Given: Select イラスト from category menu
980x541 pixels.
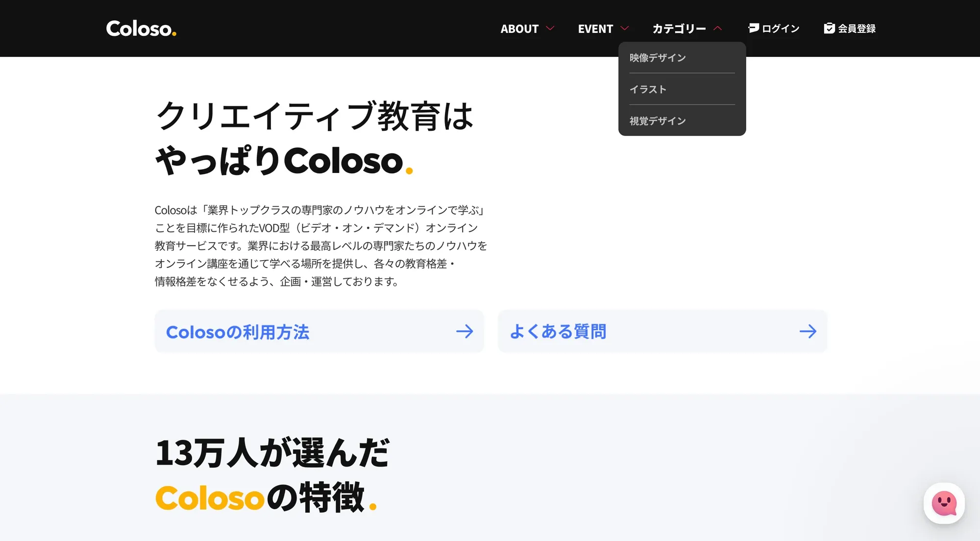Looking at the screenshot, I should click(x=682, y=89).
